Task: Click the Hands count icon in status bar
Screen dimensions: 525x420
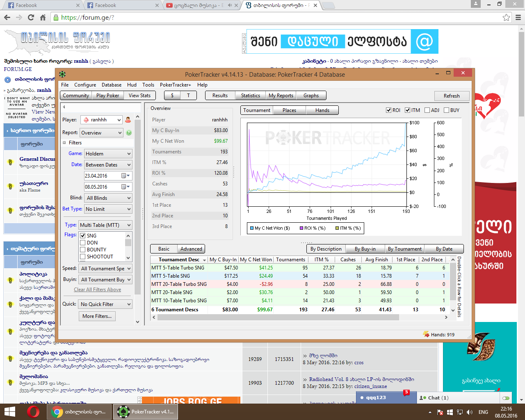Action: pyautogui.click(x=426, y=334)
